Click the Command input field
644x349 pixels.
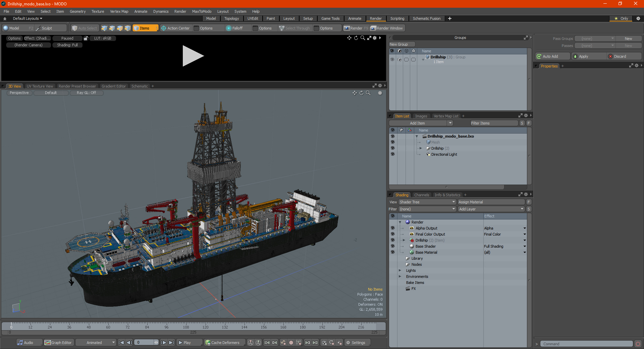[586, 344]
